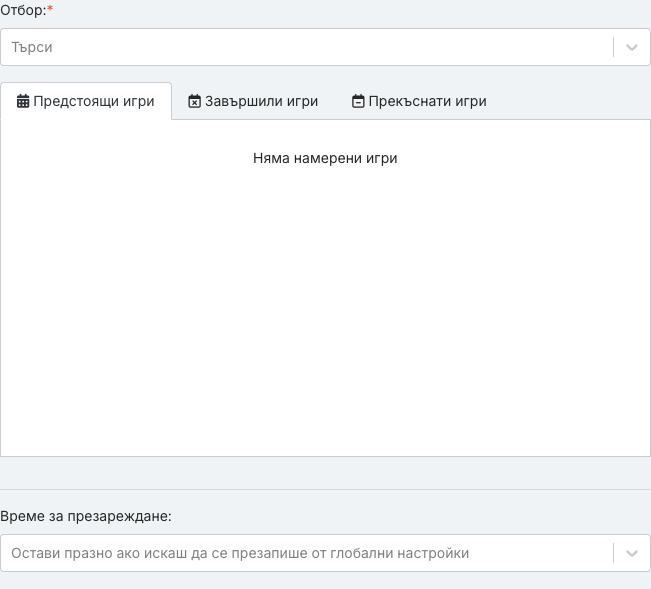Click the Отбор field label
This screenshot has height=589, width=651.
coord(27,10)
